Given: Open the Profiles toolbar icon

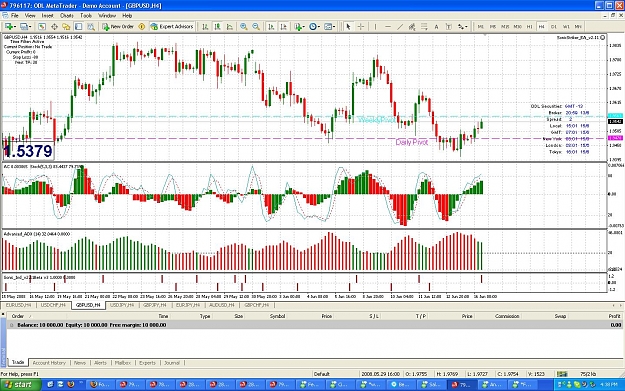Looking at the screenshot, I should pyautogui.click(x=25, y=26).
